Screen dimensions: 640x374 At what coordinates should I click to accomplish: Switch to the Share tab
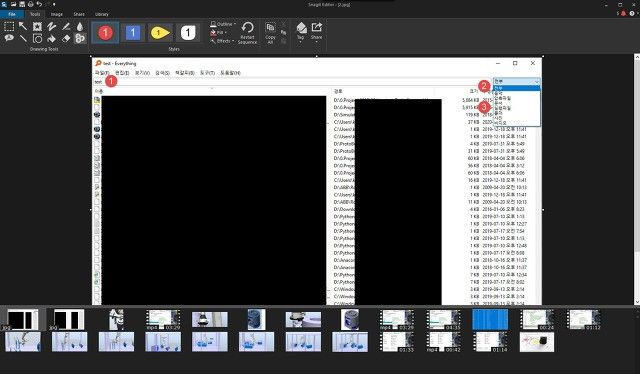(x=79, y=14)
